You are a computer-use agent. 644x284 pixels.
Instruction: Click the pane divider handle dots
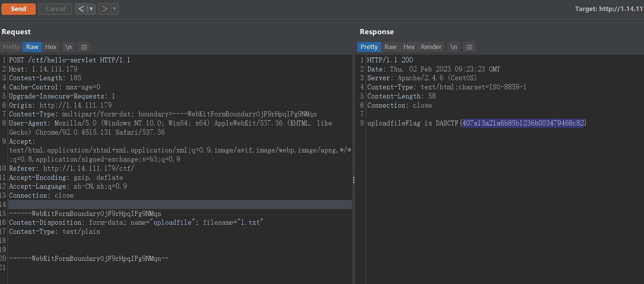354,180
